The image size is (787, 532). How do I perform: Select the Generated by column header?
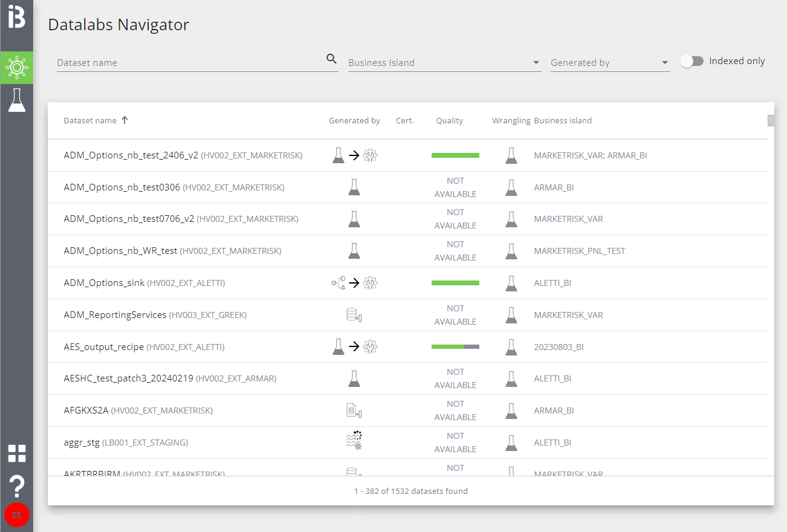354,120
